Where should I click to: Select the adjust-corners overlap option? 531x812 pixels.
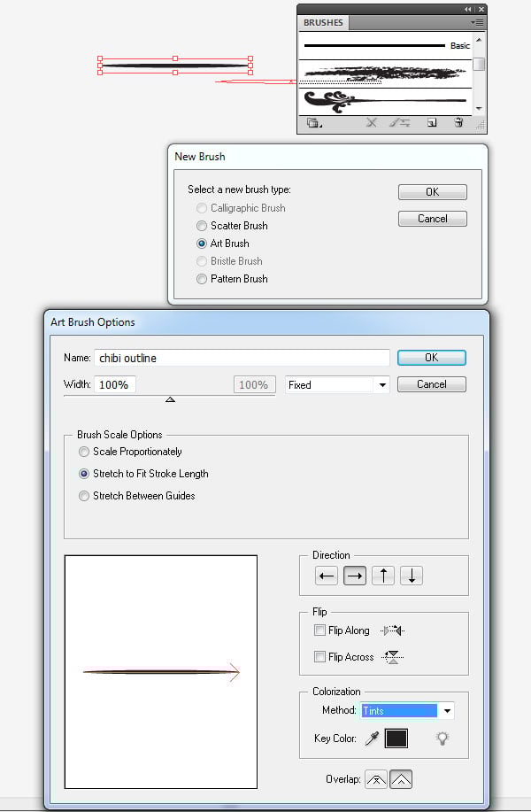401,779
